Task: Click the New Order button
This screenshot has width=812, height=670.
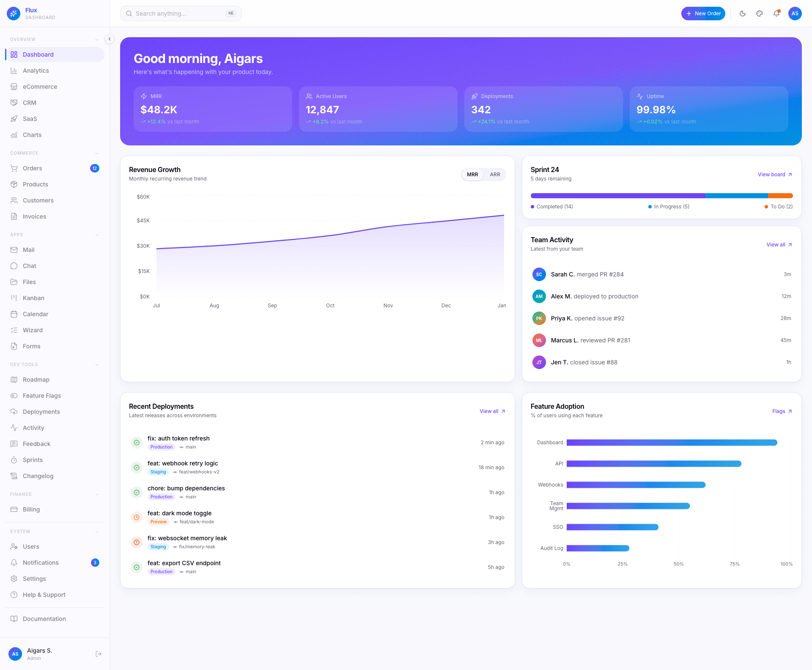Action: click(x=703, y=13)
